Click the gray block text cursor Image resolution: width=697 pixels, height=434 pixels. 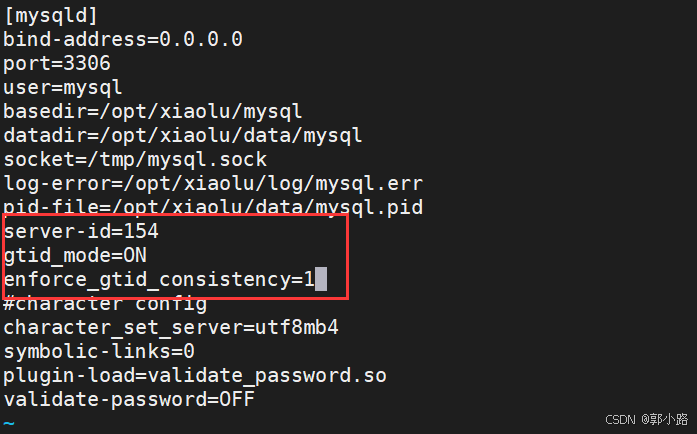tap(321, 279)
